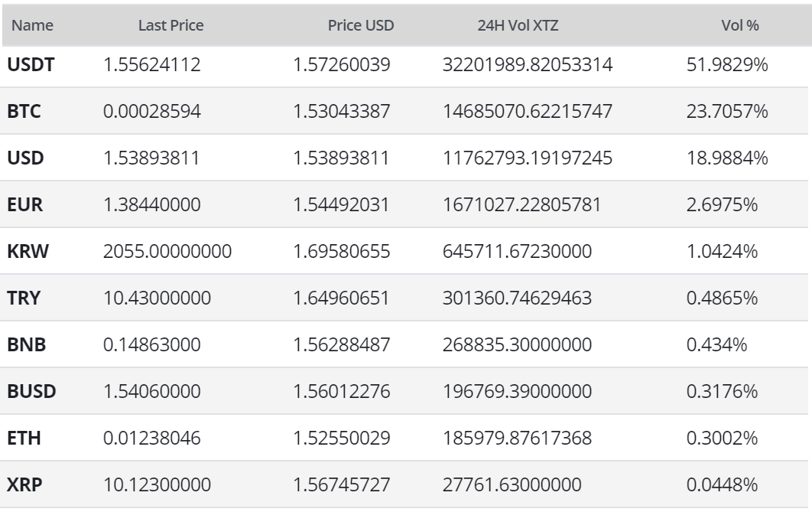Click USD volume share 18.9884%
This screenshot has width=812, height=512.
[727, 158]
